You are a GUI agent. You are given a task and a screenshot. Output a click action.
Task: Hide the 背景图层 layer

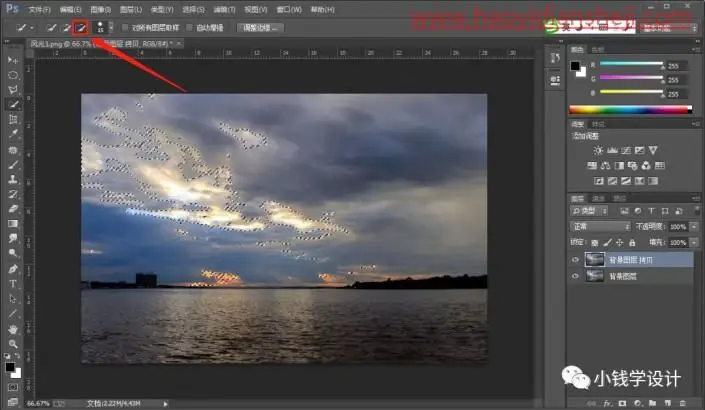coord(575,276)
